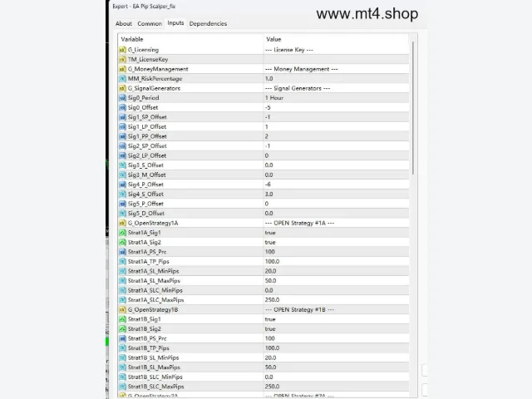The width and height of the screenshot is (532, 399).
Task: Select the Money Management separator value
Action: [301, 69]
